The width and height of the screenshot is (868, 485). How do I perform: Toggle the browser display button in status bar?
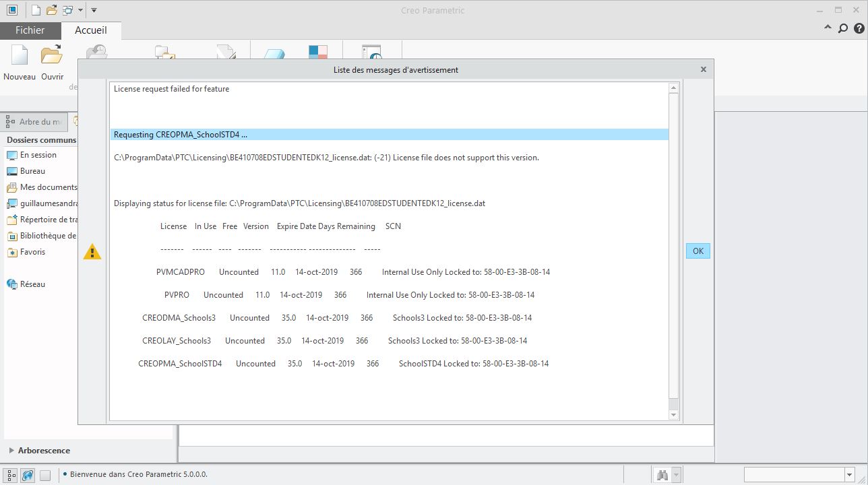pos(28,475)
